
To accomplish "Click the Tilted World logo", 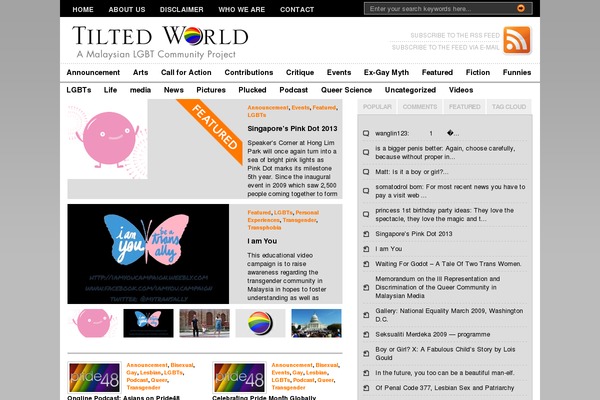I will point(160,42).
